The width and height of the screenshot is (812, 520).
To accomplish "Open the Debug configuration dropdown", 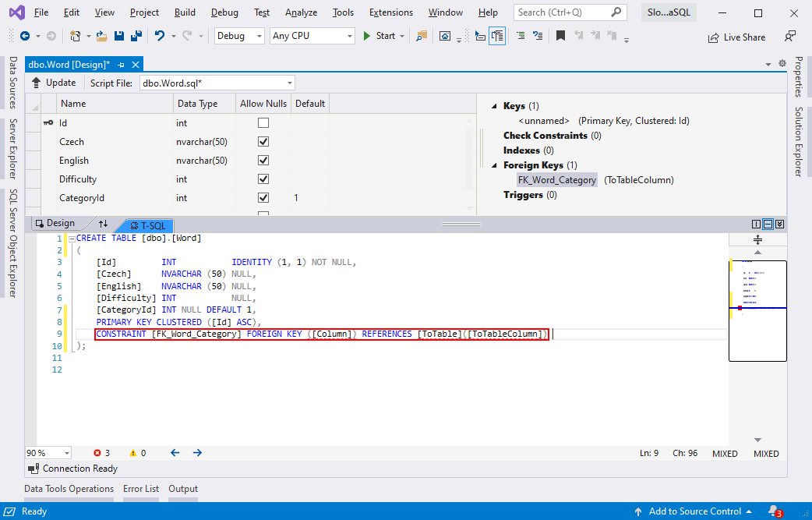I will 239,36.
